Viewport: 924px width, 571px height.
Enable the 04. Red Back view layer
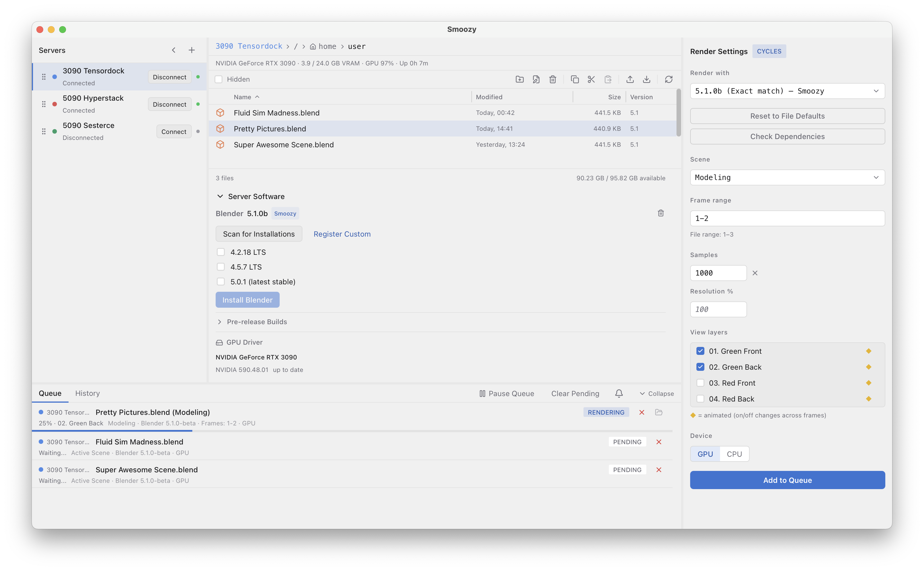tap(700, 399)
